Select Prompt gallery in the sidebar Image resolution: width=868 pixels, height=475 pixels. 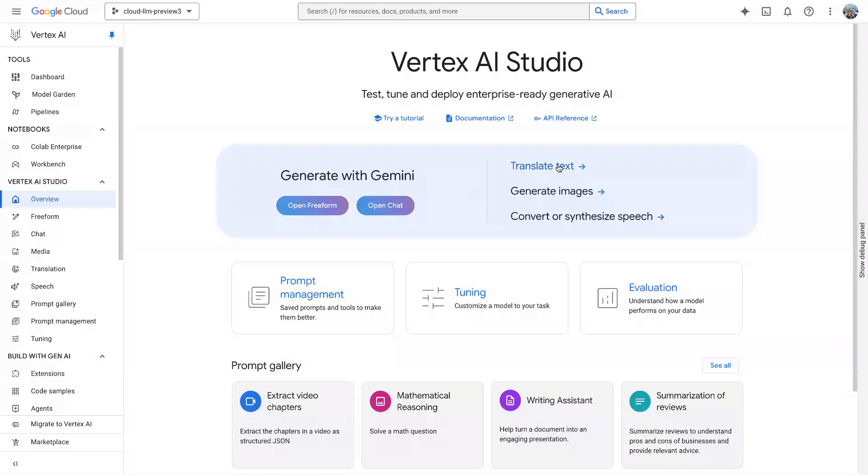[53, 304]
